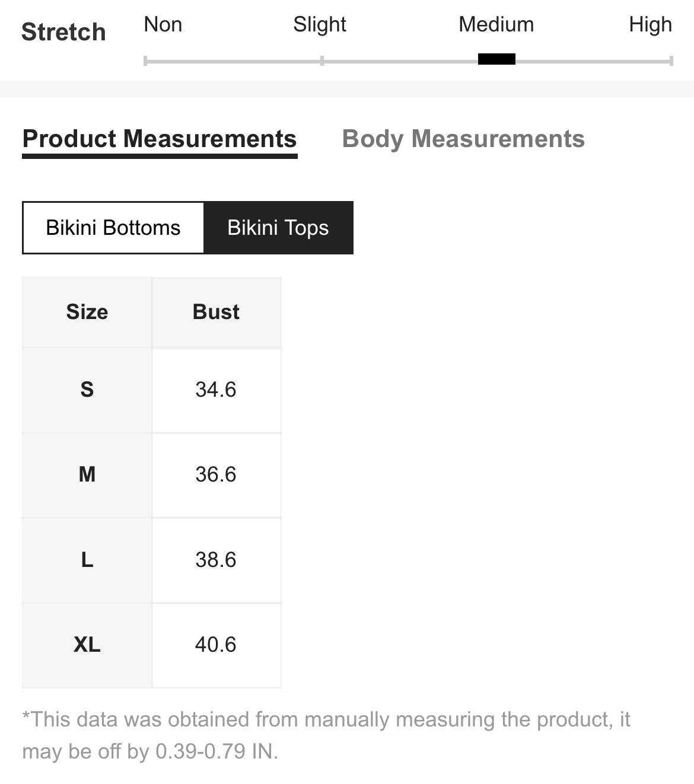694x784 pixels.
Task: Click the Size column header
Action: point(87,312)
